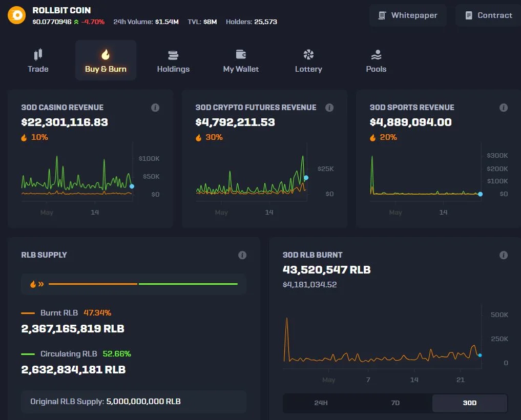Viewport: 521px width, 420px height.
Task: Click flame icon next to futures 30%
Action: click(198, 138)
